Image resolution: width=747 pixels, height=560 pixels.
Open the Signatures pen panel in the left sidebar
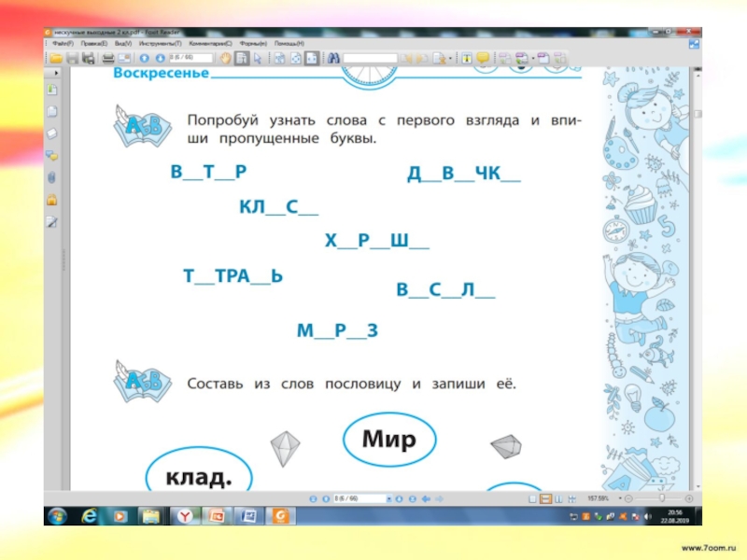(x=52, y=221)
